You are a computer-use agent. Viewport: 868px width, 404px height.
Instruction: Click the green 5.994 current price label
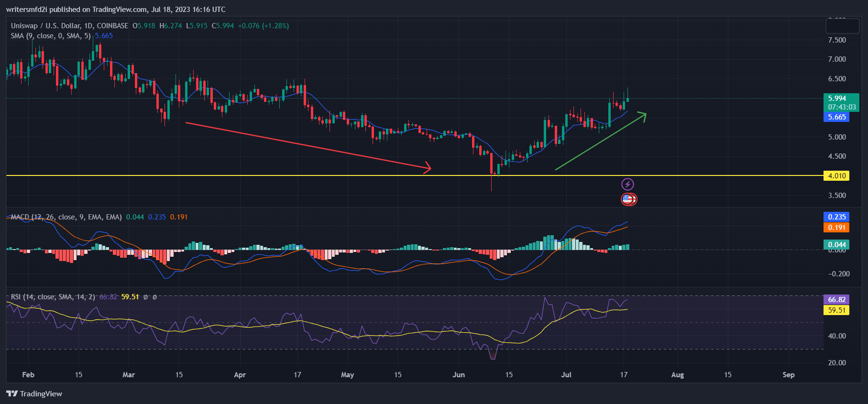click(841, 102)
